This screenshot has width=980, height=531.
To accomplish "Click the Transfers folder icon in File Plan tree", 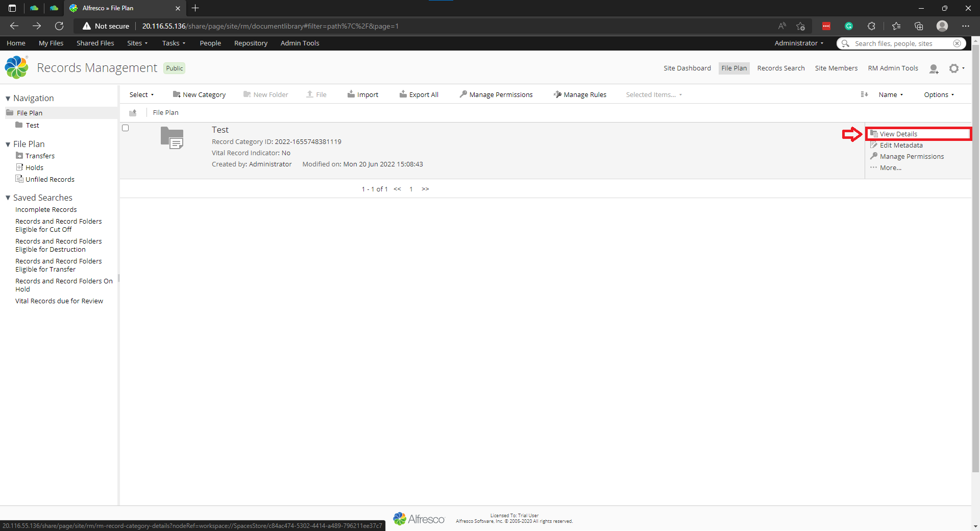I will 19,156.
